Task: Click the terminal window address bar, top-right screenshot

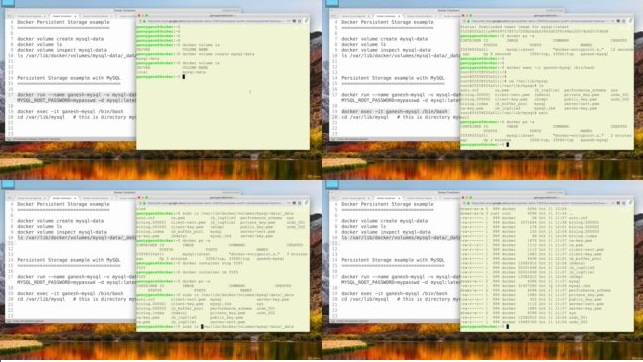Action: pyautogui.click(x=540, y=20)
